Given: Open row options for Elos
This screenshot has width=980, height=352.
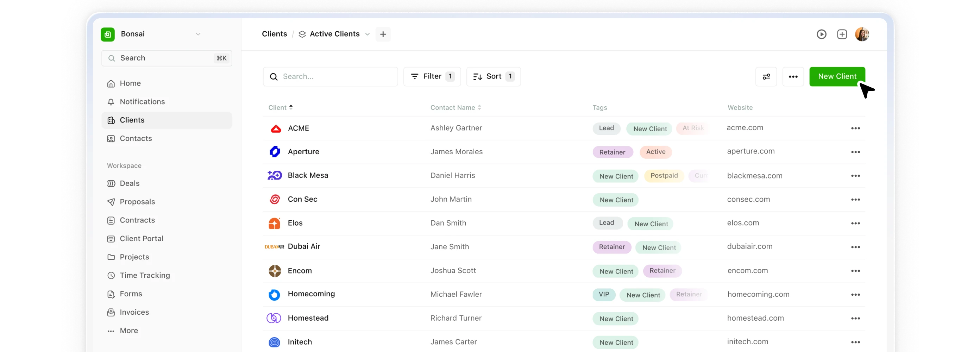Looking at the screenshot, I should pyautogui.click(x=856, y=224).
